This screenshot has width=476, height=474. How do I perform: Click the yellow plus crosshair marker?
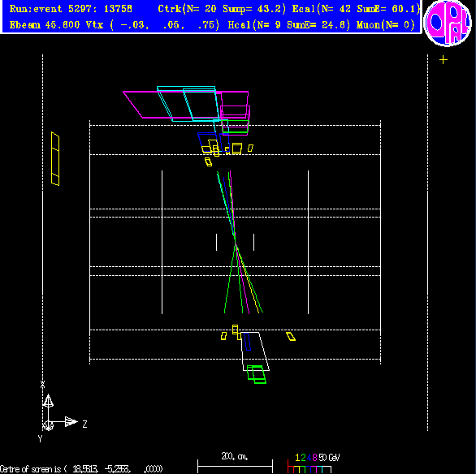pyautogui.click(x=444, y=60)
